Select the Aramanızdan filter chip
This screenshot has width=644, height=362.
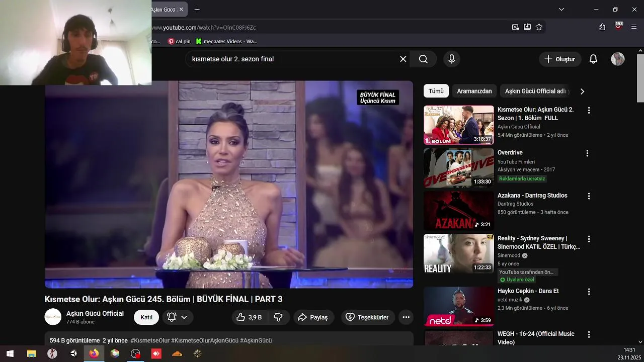click(x=474, y=91)
